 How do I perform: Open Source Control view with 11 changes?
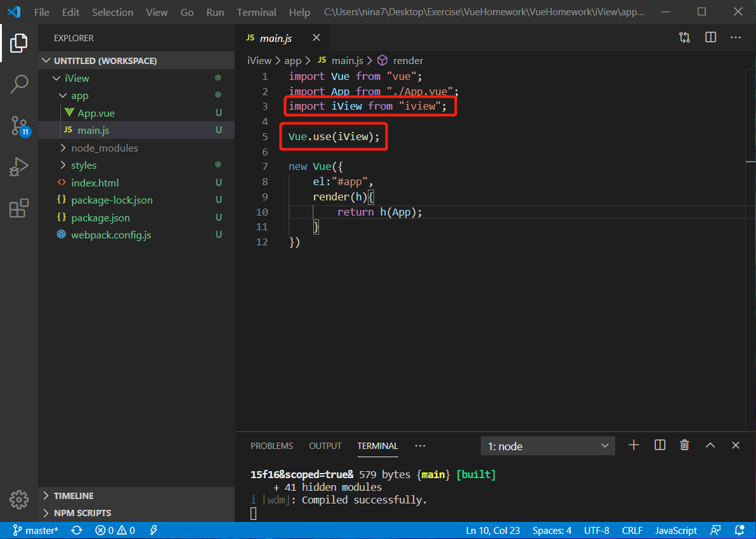click(x=20, y=126)
